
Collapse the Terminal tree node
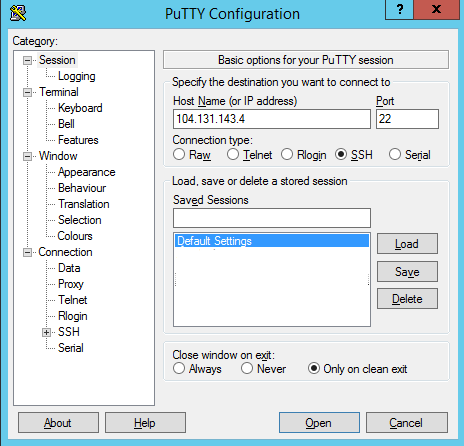pos(27,92)
